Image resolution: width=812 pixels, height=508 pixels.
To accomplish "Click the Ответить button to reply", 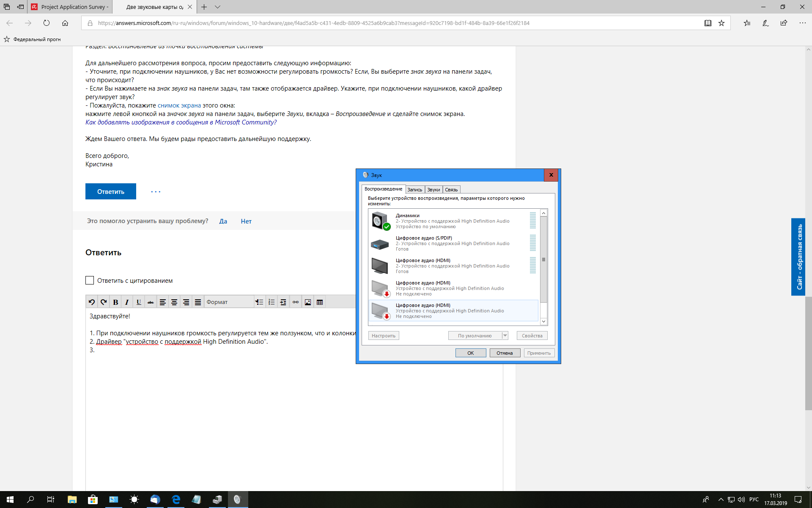I will 110,191.
